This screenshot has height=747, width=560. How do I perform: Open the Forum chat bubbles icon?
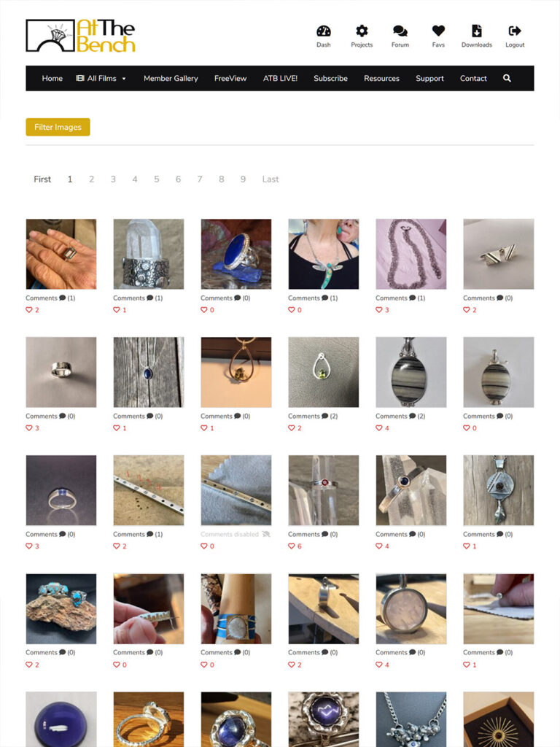click(x=400, y=31)
